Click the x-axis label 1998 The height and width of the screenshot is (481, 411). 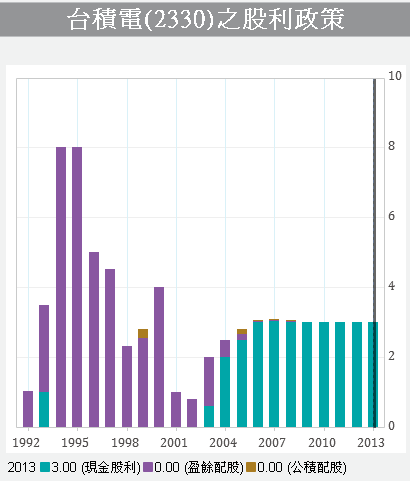click(x=125, y=443)
